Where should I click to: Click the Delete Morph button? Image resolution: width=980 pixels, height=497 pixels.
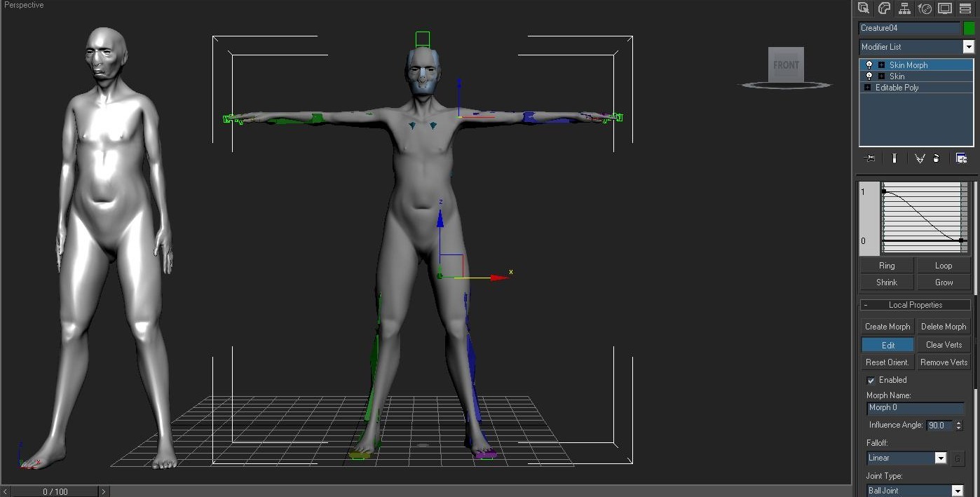[944, 327]
